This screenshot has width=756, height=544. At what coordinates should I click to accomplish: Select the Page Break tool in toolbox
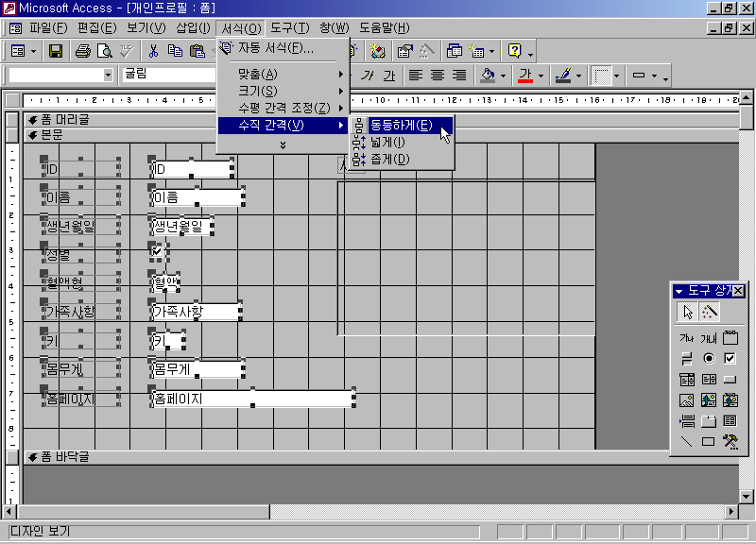coord(687,421)
